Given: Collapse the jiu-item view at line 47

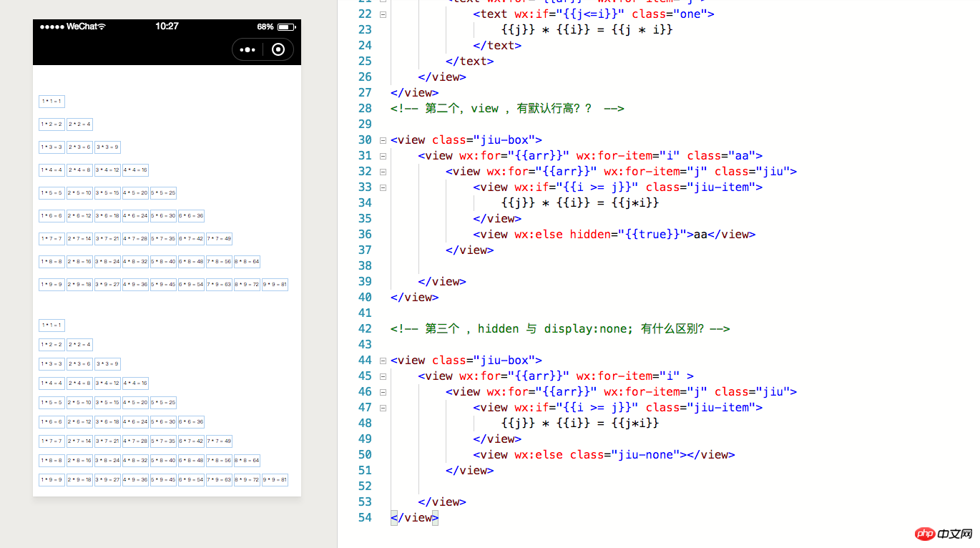Looking at the screenshot, I should coord(383,407).
